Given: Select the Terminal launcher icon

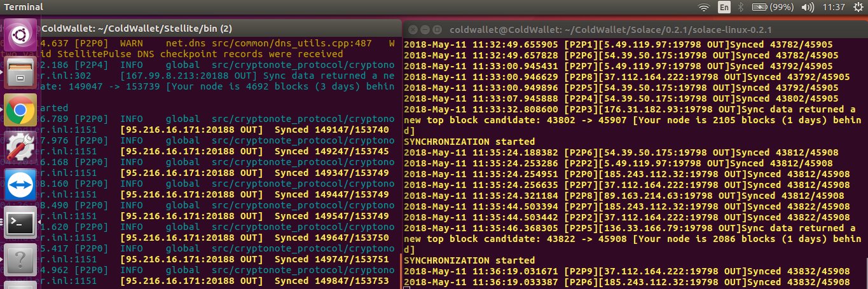Looking at the screenshot, I should click(x=20, y=222).
